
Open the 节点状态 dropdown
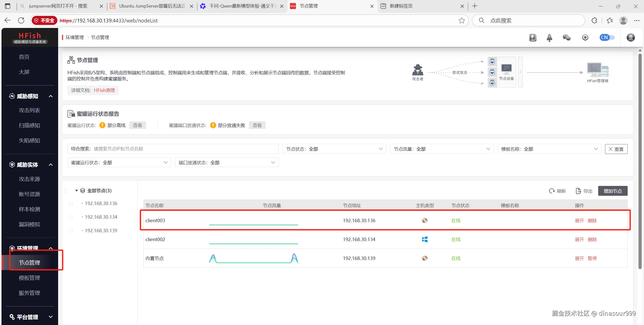tap(334, 149)
